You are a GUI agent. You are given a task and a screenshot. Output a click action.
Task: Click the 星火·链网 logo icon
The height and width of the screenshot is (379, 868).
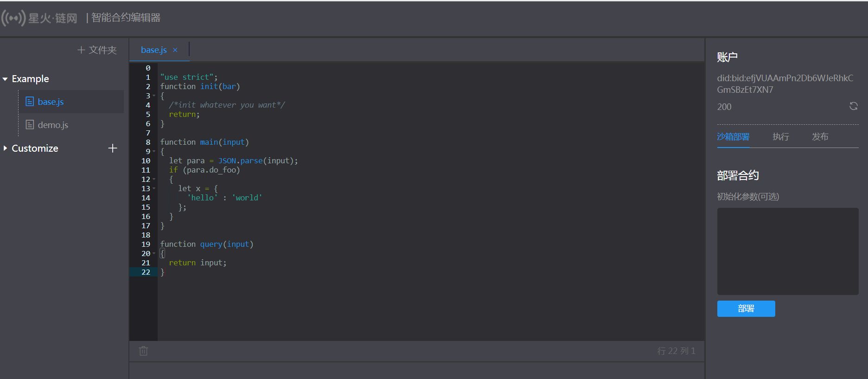pyautogui.click(x=13, y=18)
